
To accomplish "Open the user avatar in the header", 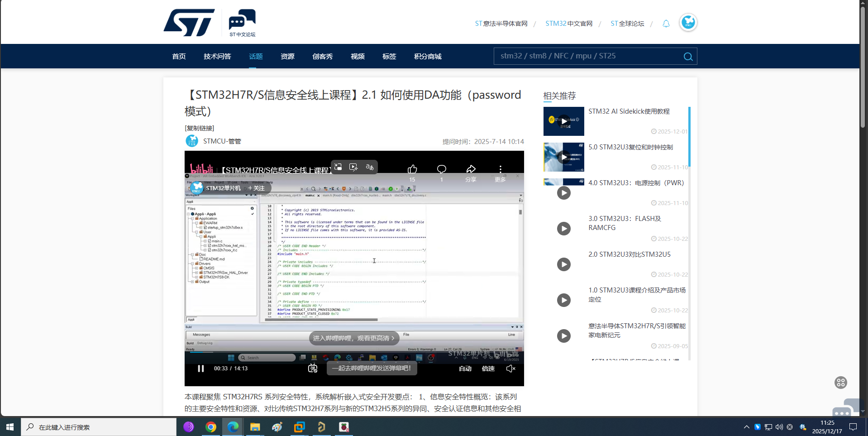I will (688, 22).
